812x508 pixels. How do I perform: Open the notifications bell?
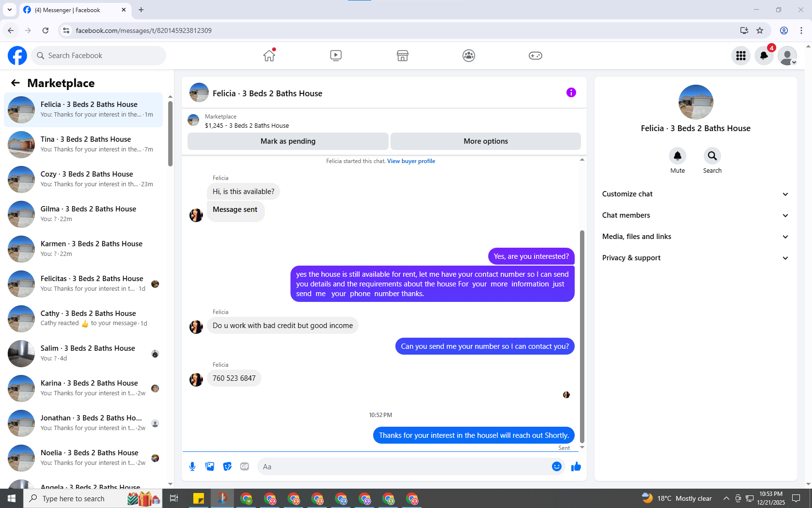click(x=764, y=56)
